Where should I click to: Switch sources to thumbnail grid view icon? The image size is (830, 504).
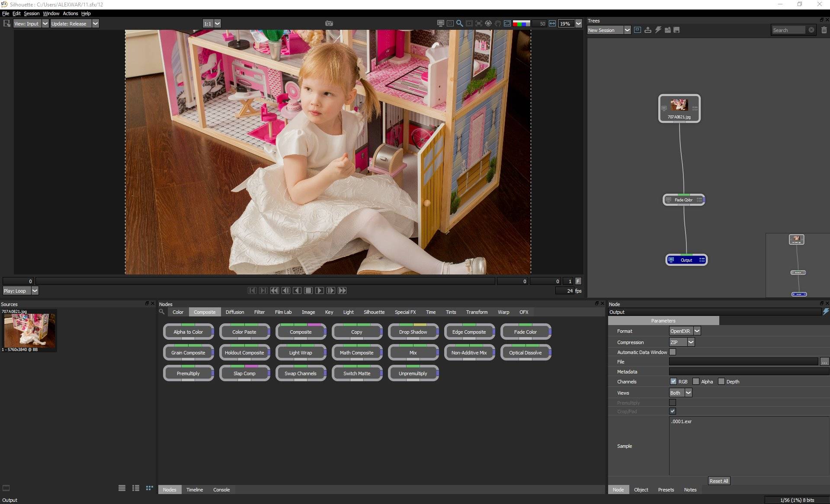pos(150,488)
